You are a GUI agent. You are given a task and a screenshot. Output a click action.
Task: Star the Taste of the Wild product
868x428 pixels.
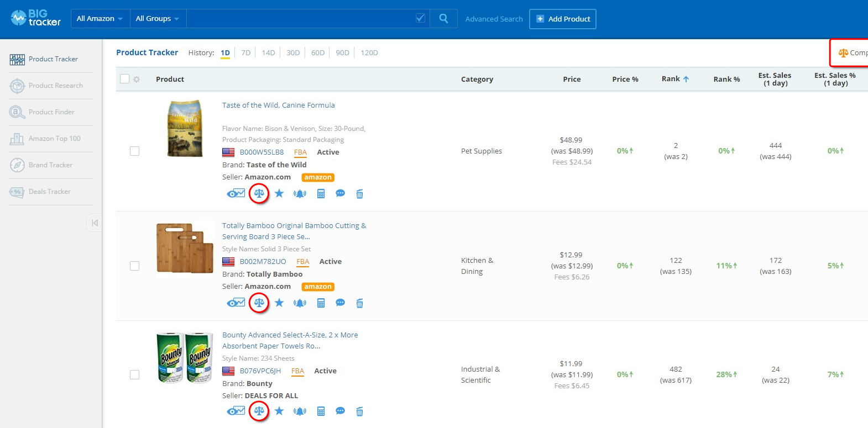[279, 193]
